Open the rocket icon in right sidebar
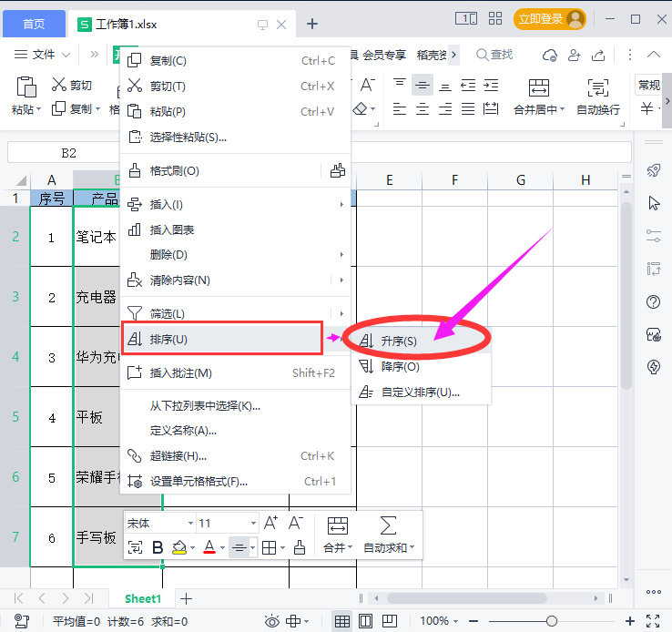Image resolution: width=672 pixels, height=632 pixels. pos(654,170)
